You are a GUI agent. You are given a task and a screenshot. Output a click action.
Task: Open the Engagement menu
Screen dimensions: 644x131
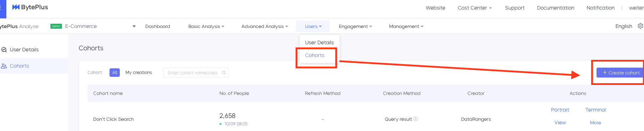click(x=355, y=27)
